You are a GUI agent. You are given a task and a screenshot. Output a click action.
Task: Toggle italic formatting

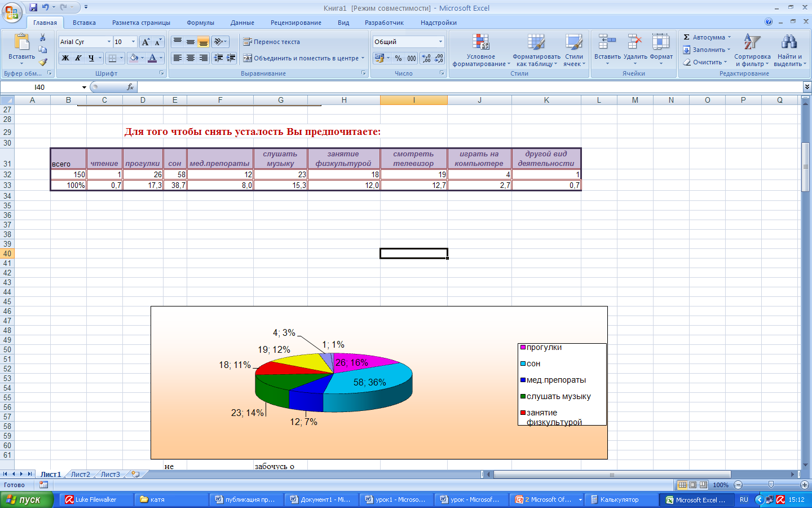click(78, 58)
